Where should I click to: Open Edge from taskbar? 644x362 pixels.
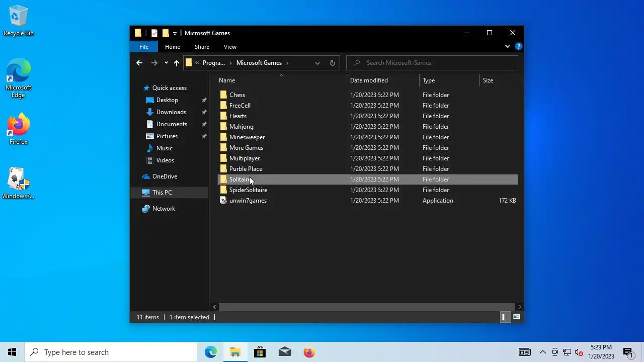(x=210, y=352)
